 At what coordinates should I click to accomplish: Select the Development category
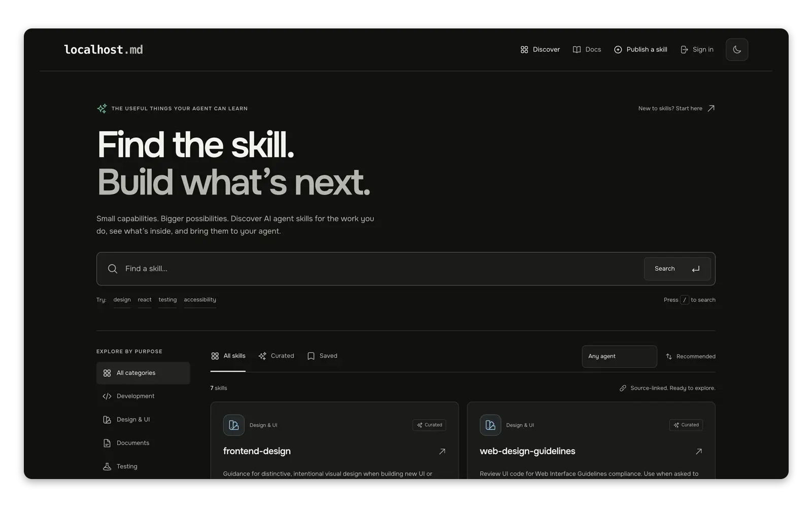(143, 396)
